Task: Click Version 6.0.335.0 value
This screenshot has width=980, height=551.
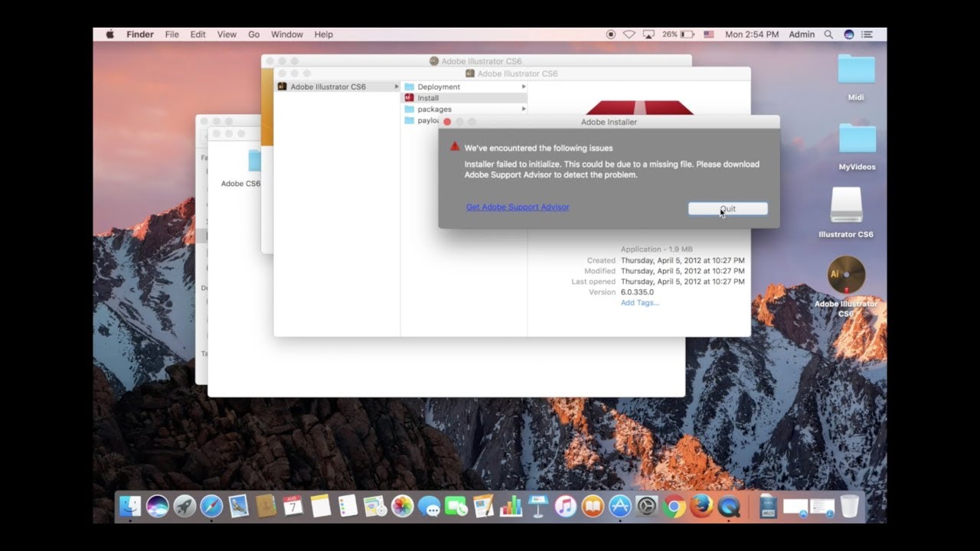Action: [x=637, y=292]
